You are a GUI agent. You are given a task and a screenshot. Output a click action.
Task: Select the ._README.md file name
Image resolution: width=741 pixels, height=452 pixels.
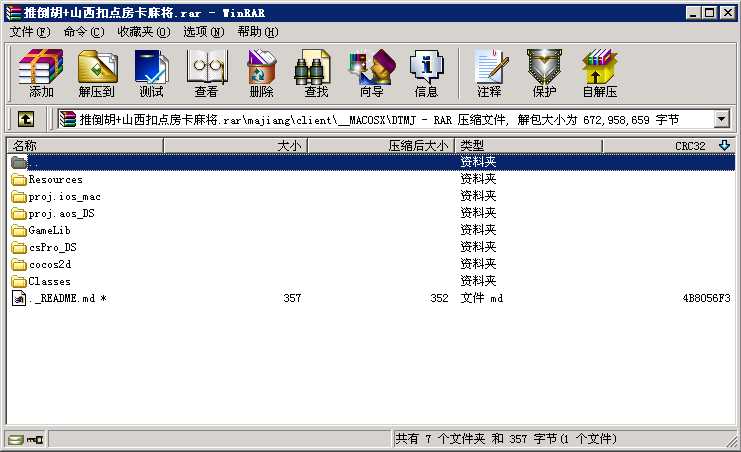tap(67, 298)
